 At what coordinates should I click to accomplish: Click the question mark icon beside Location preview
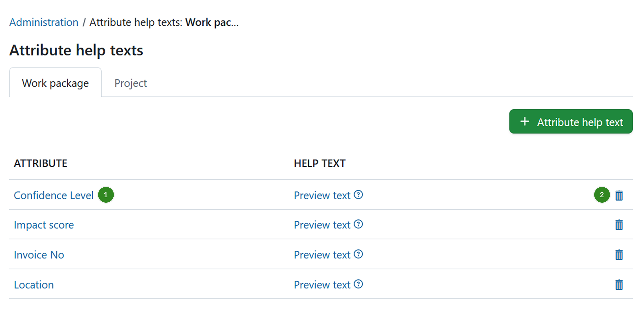click(358, 284)
